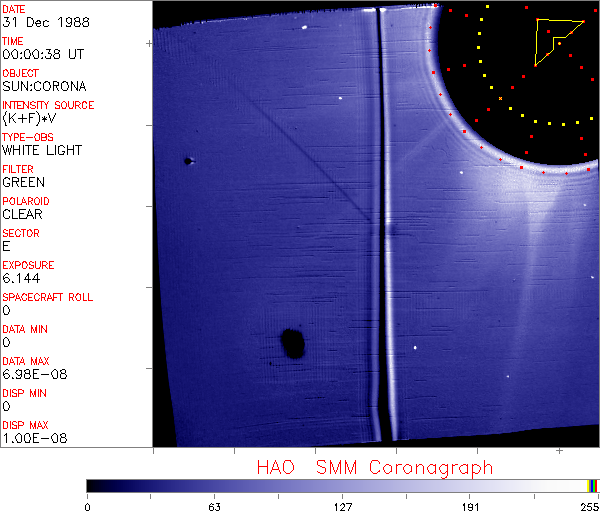The width and height of the screenshot is (600, 512).
Task: Select the 0 value under DATA MIN
Action: pyautogui.click(x=6, y=342)
